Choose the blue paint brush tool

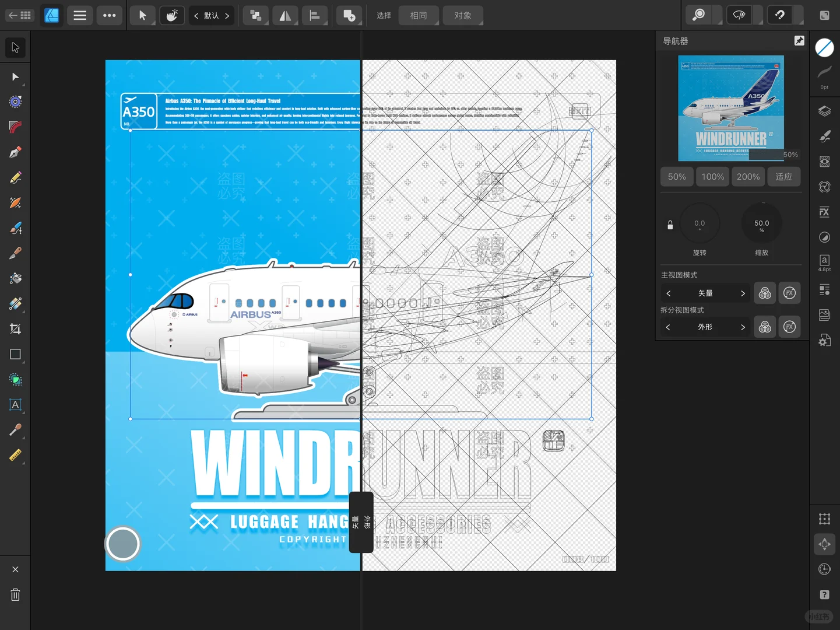point(15,228)
